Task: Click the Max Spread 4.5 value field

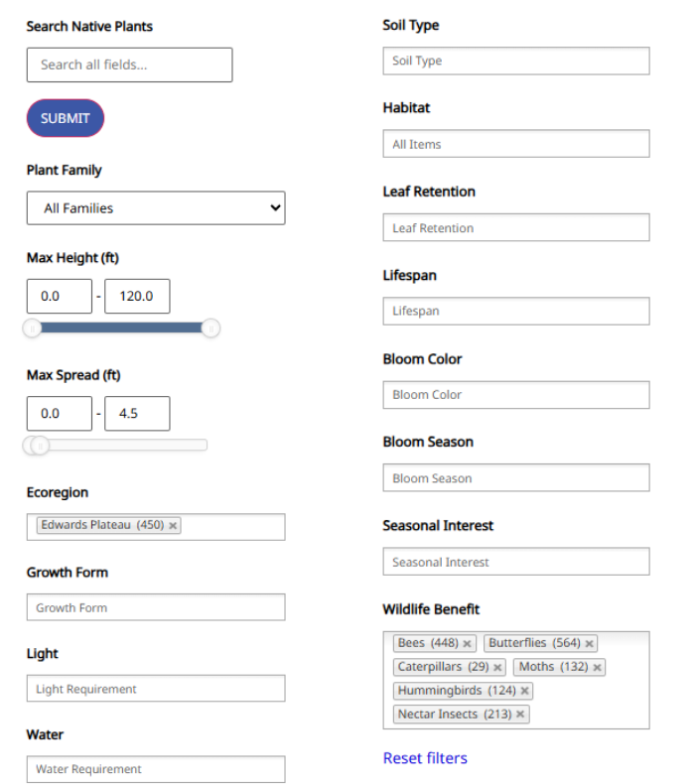Action: [x=137, y=414]
